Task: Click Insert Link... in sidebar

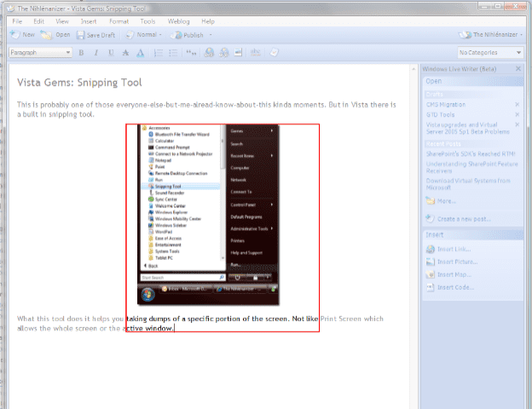Action: (448, 250)
